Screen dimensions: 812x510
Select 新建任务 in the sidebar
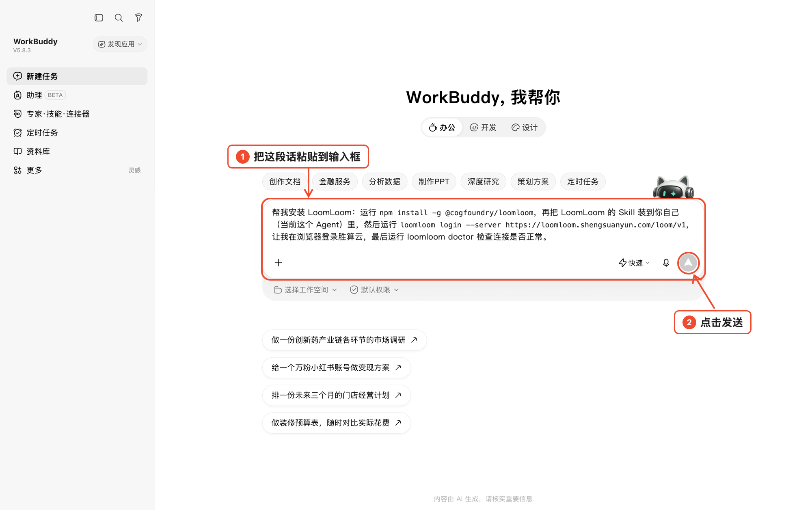77,76
